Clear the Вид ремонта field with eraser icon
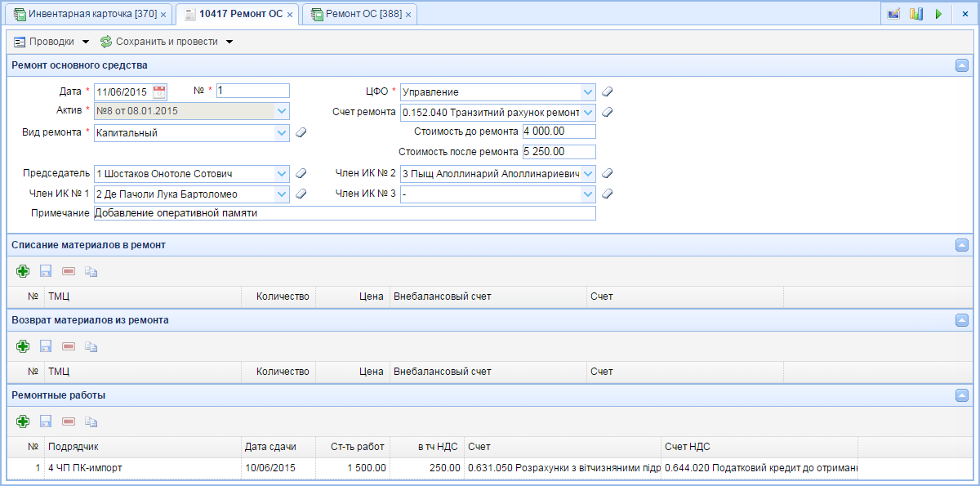980x486 pixels. pyautogui.click(x=301, y=132)
